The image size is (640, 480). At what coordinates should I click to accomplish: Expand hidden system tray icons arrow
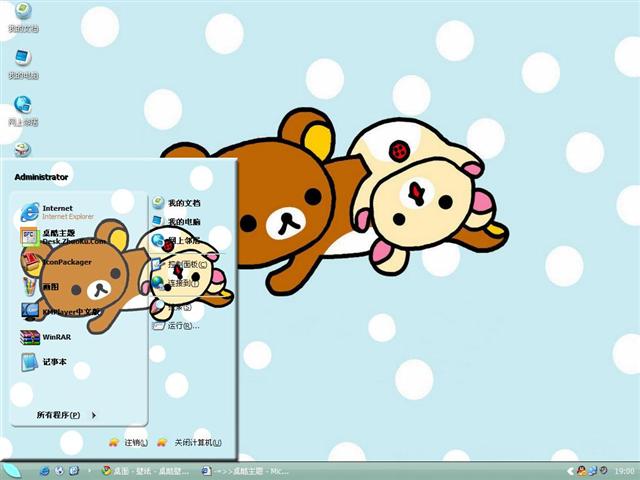[x=570, y=471]
